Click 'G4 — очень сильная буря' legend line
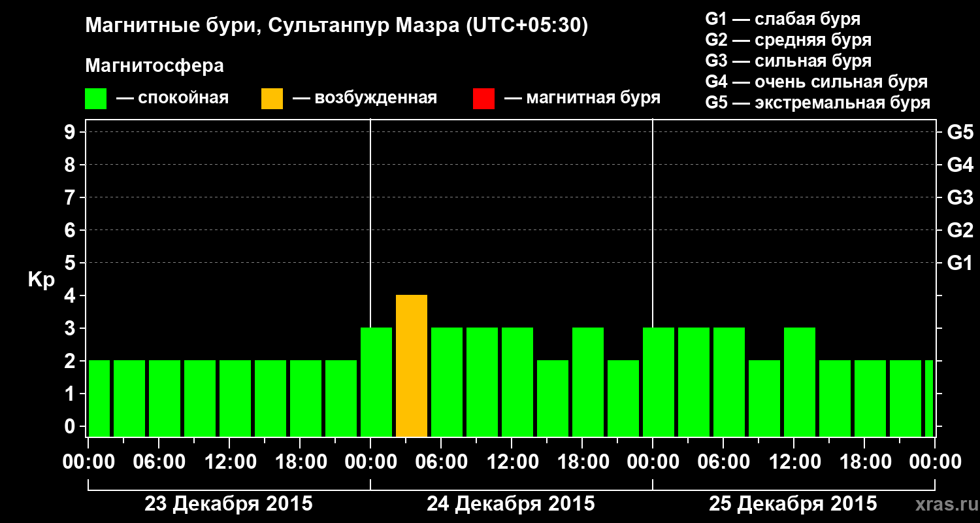 click(817, 82)
